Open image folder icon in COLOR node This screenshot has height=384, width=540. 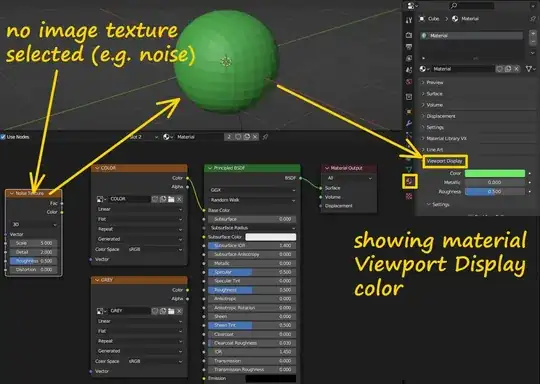point(171,199)
